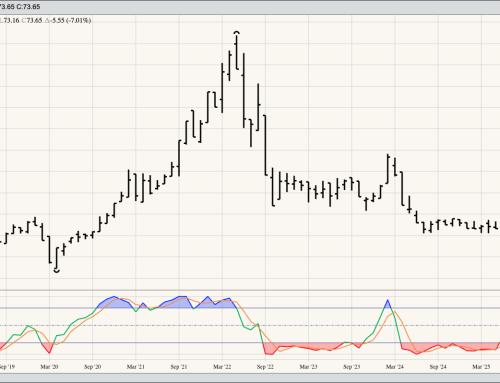
Task: Click the Sep '24 date axis label
Action: coord(438,367)
